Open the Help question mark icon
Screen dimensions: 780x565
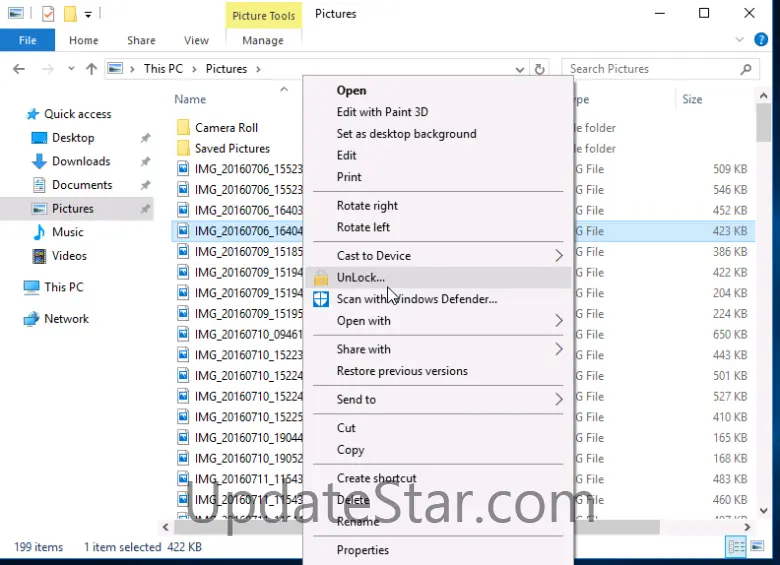[761, 39]
